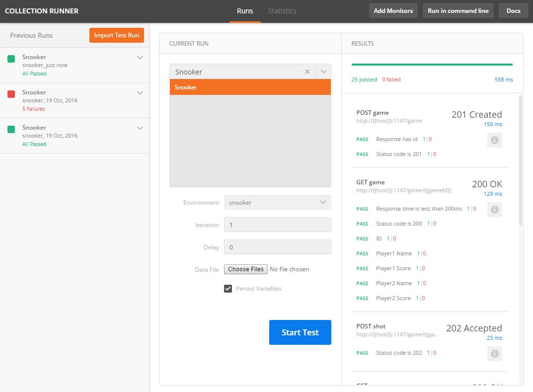Open the collection selector dropdown arrow
This screenshot has height=392, width=533.
tap(323, 72)
